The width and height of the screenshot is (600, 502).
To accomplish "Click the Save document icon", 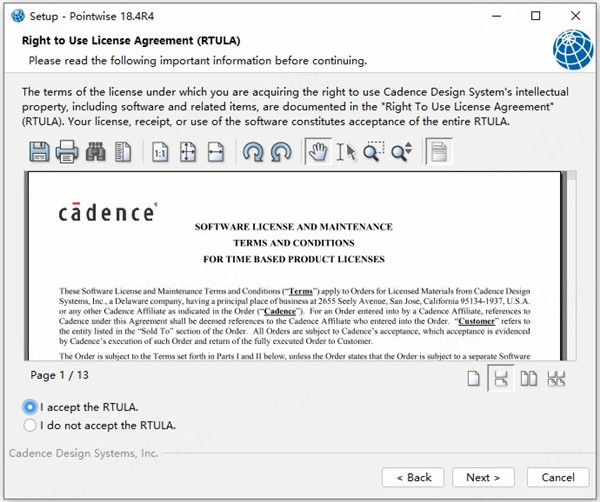I will tap(39, 152).
